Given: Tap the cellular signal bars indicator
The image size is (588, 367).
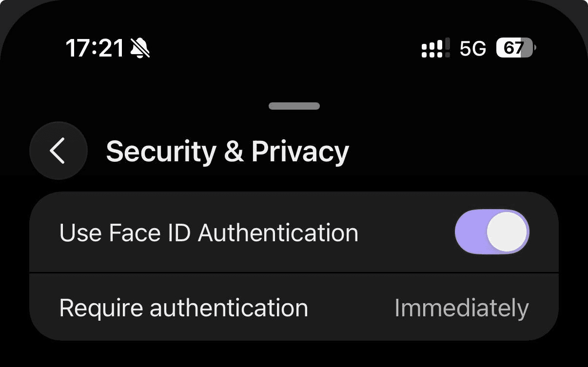Looking at the screenshot, I should coord(436,48).
